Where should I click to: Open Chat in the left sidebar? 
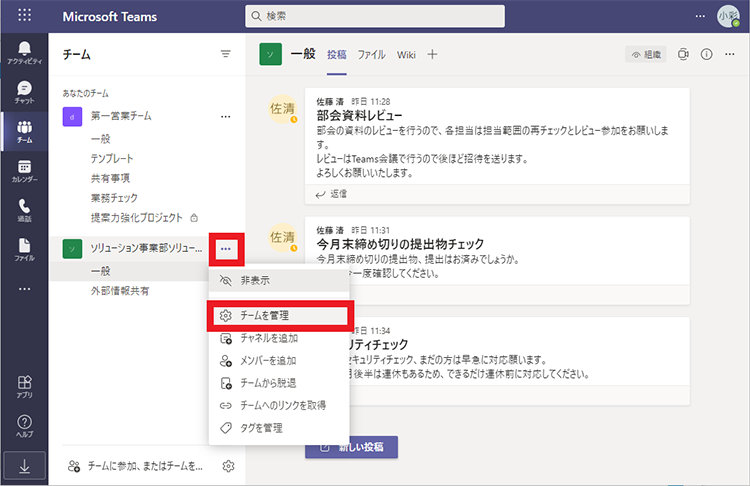point(24,92)
